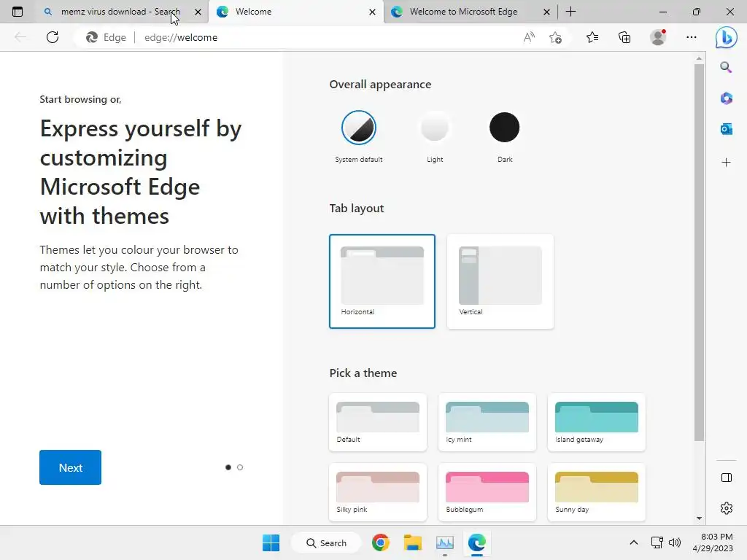
Task: Click the volume speaker tray icon
Action: [x=675, y=542]
